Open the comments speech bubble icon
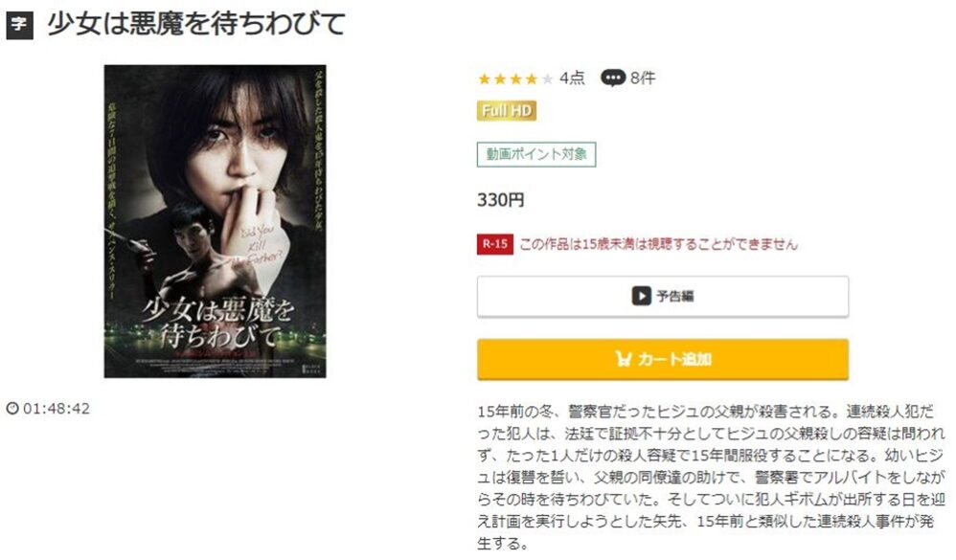The image size is (956, 560). click(x=613, y=78)
